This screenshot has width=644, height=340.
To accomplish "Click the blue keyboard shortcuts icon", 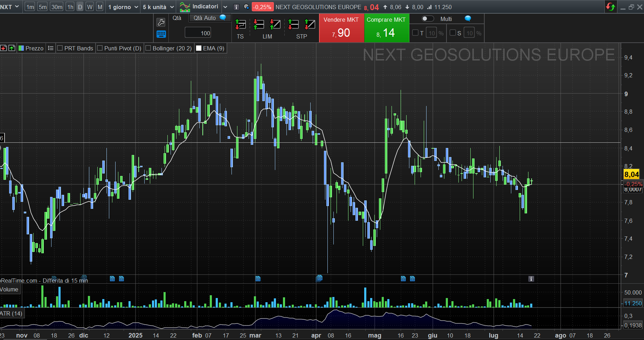I will (x=161, y=34).
